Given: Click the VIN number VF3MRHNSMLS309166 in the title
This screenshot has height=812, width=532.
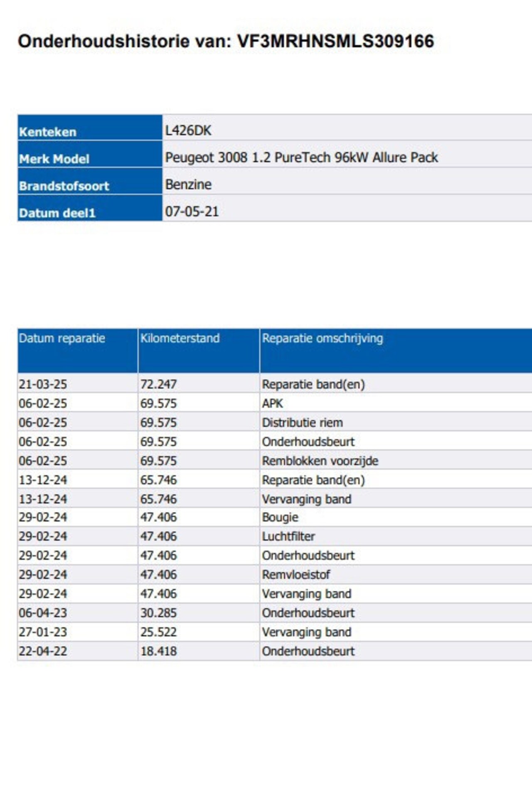Looking at the screenshot, I should 335,42.
